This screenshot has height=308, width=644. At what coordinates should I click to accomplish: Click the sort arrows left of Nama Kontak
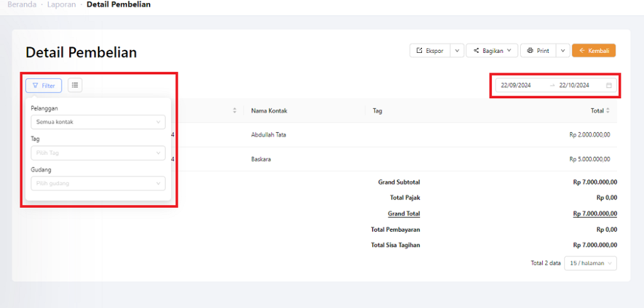pos(235,111)
